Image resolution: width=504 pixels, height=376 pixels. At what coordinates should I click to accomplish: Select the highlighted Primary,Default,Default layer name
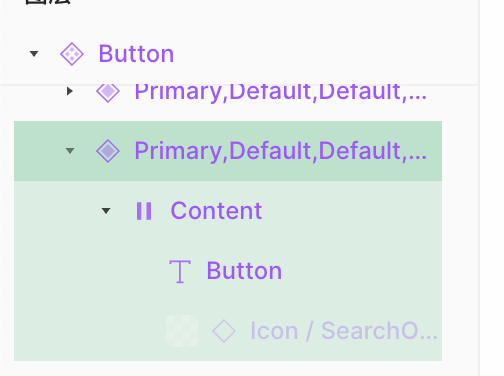tap(280, 151)
